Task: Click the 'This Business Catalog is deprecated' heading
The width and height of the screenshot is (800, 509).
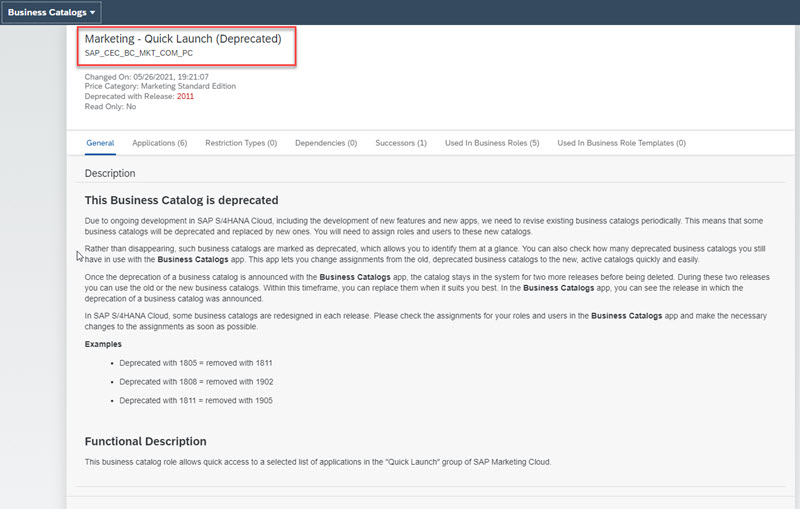Action: (x=182, y=200)
